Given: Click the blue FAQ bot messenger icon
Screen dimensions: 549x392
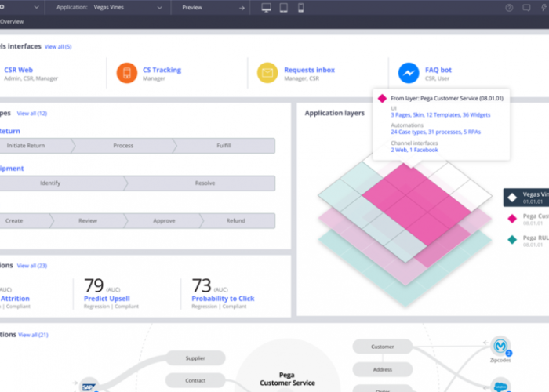Looking at the screenshot, I should [409, 73].
